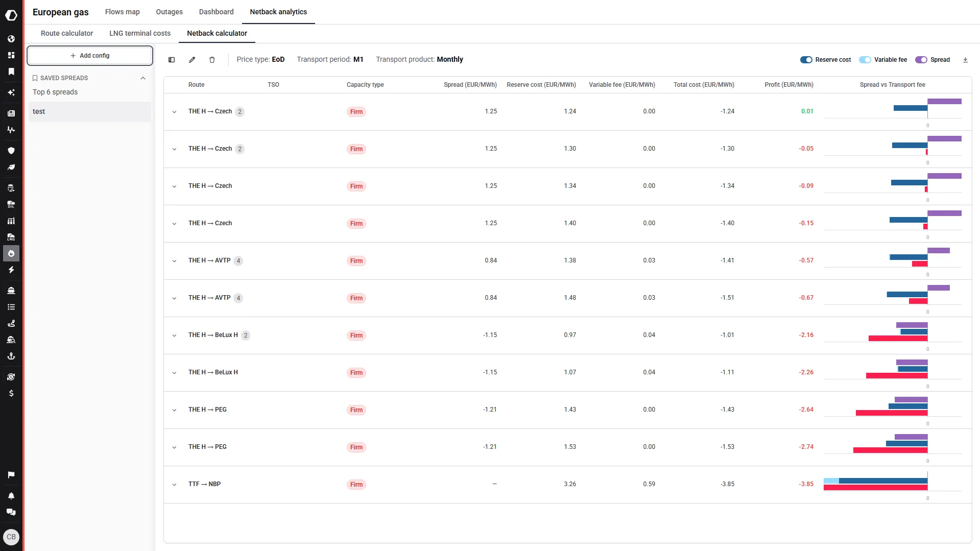
Task: Open the bookmark sidebar icon
Action: (11, 71)
